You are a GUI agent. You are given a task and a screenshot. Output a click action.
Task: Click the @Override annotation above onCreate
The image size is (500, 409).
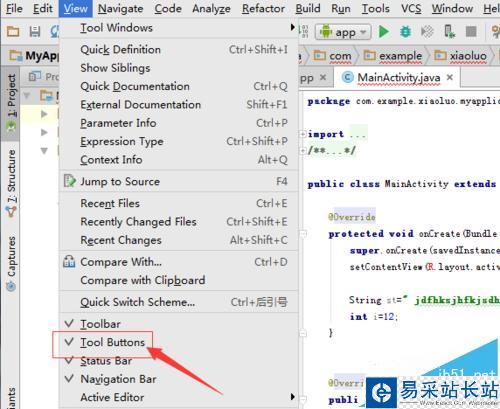[352, 217]
